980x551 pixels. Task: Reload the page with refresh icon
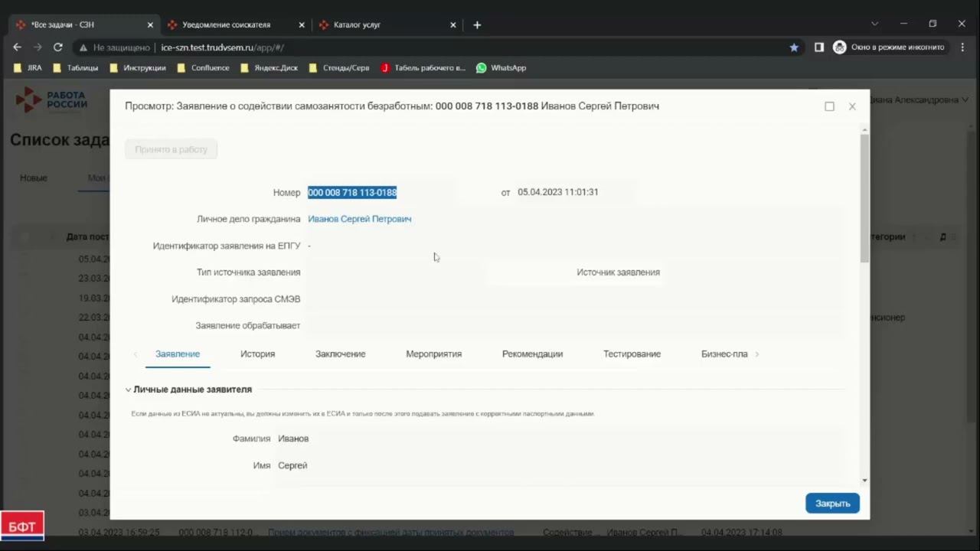point(57,47)
